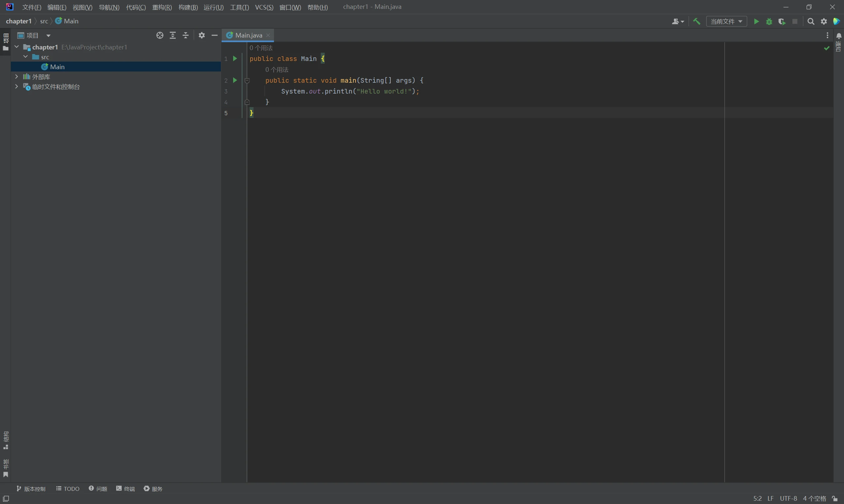Viewport: 844px width, 504px height.
Task: Open the VCS(S) menu
Action: 264,7
